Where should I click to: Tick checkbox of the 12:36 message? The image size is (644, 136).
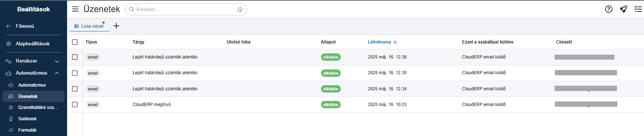coord(75,57)
